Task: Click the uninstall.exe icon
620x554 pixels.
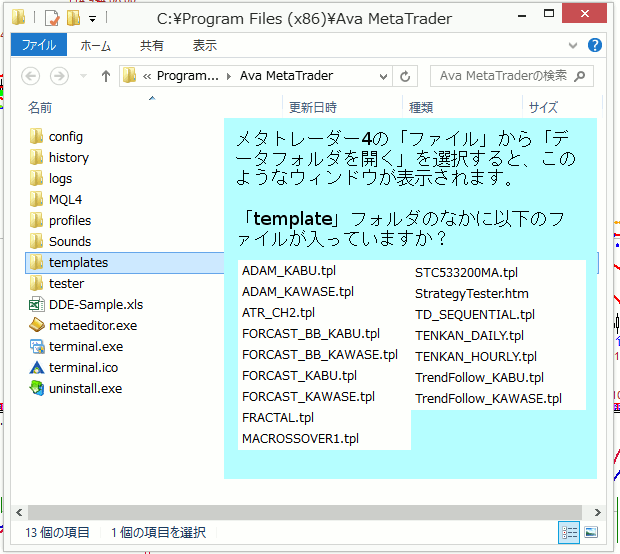Action: [37, 388]
